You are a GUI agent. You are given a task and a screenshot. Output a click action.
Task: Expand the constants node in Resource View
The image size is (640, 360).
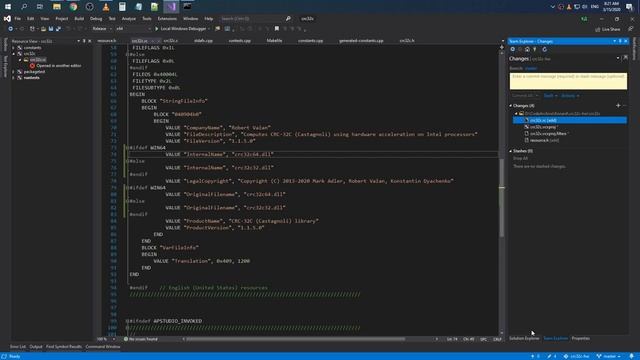pyautogui.click(x=13, y=48)
